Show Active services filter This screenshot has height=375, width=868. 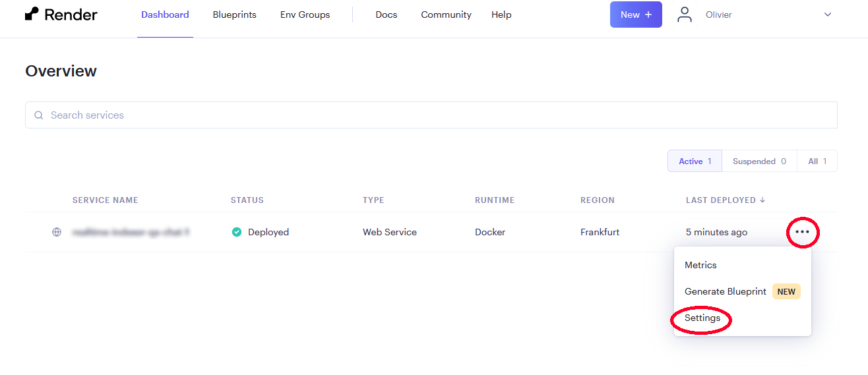[695, 161]
